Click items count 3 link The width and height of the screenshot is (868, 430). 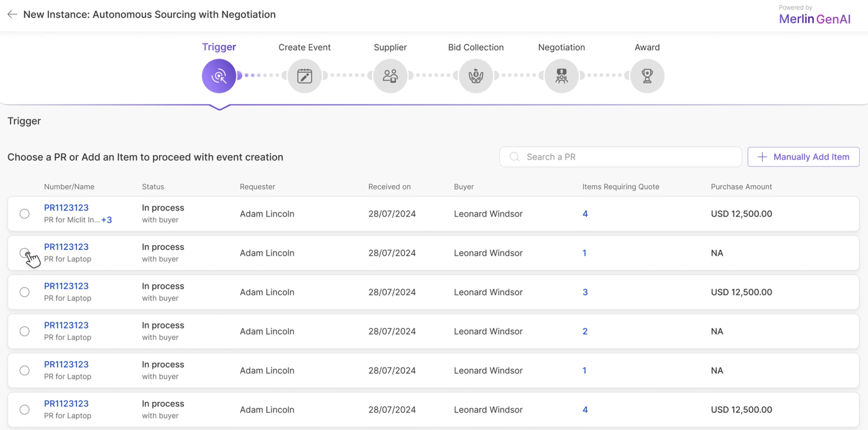click(x=585, y=292)
